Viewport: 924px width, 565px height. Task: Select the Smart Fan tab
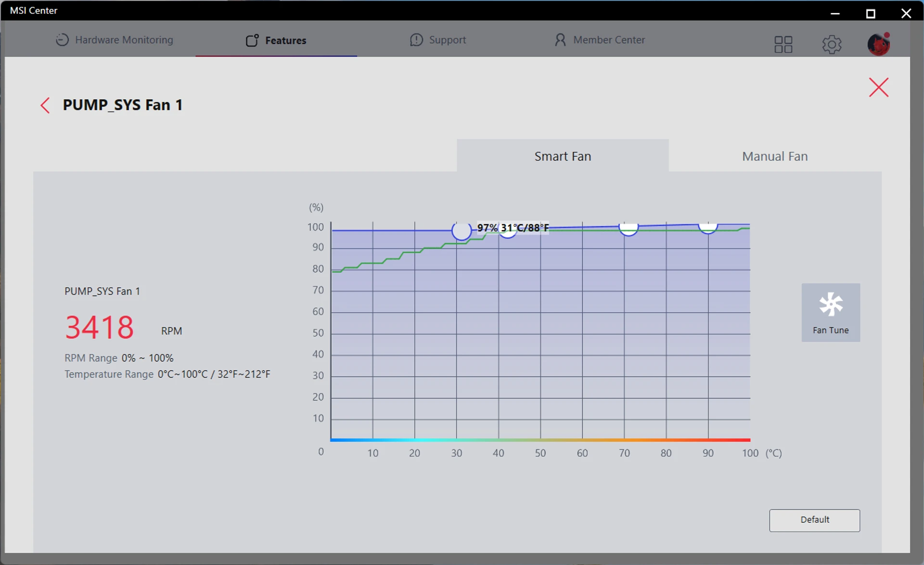[563, 156]
